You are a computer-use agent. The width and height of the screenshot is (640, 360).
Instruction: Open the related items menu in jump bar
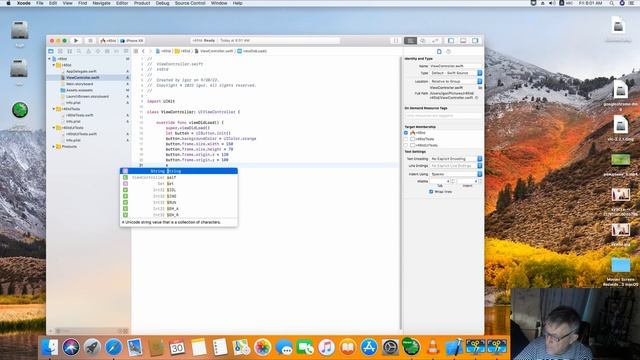(136, 51)
